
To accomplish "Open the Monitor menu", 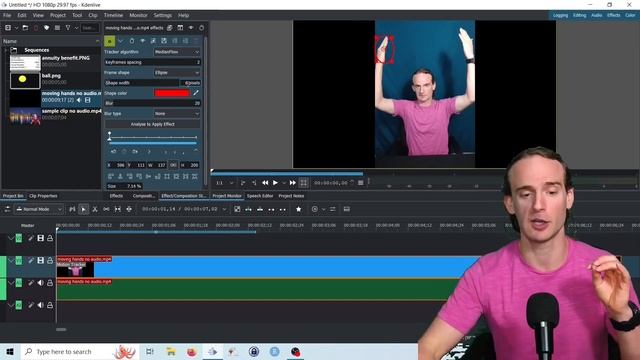I will [138, 15].
